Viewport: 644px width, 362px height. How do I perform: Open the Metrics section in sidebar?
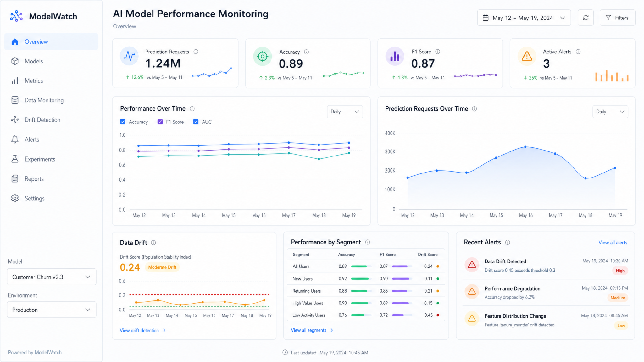tap(51, 81)
